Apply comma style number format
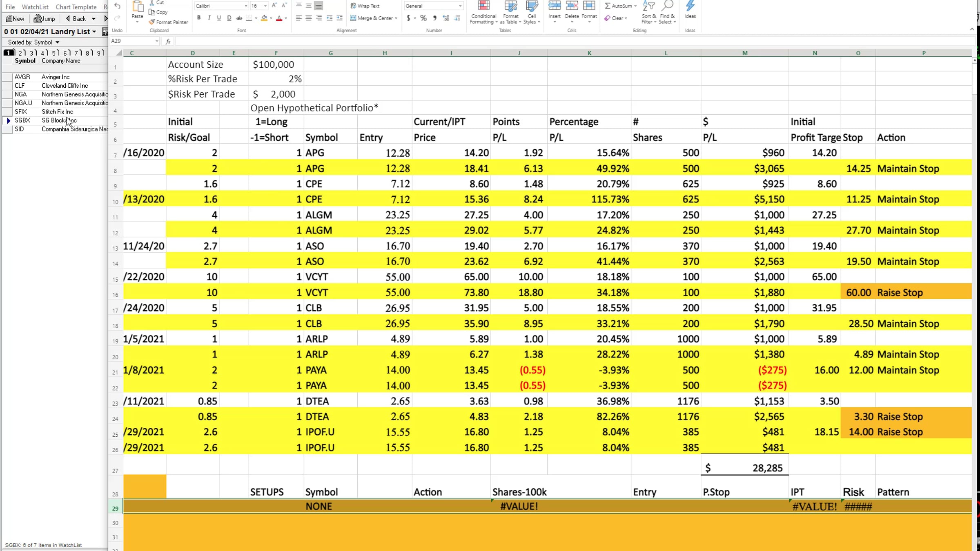The image size is (980, 551). tap(434, 18)
